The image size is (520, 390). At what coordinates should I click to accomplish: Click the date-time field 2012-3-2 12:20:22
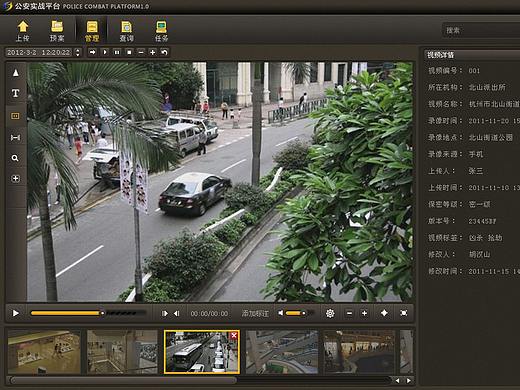(39, 52)
